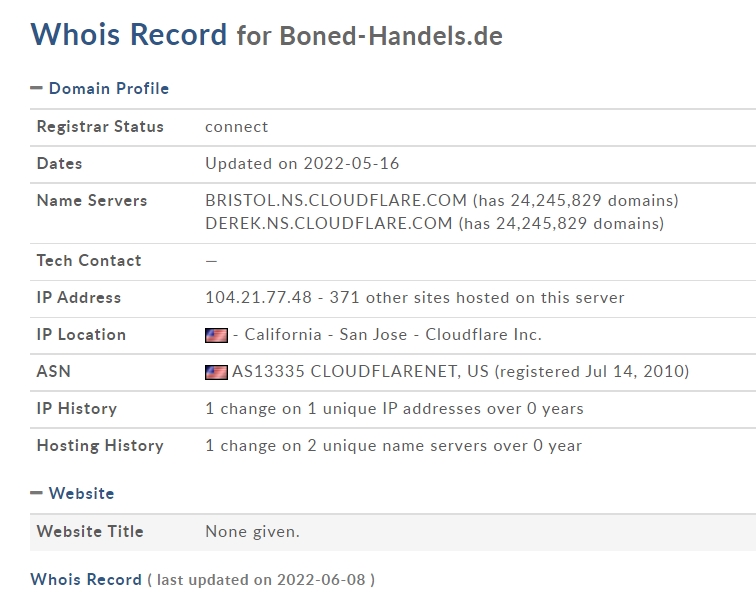Click the Hosting History name servers details

pyautogui.click(x=393, y=445)
